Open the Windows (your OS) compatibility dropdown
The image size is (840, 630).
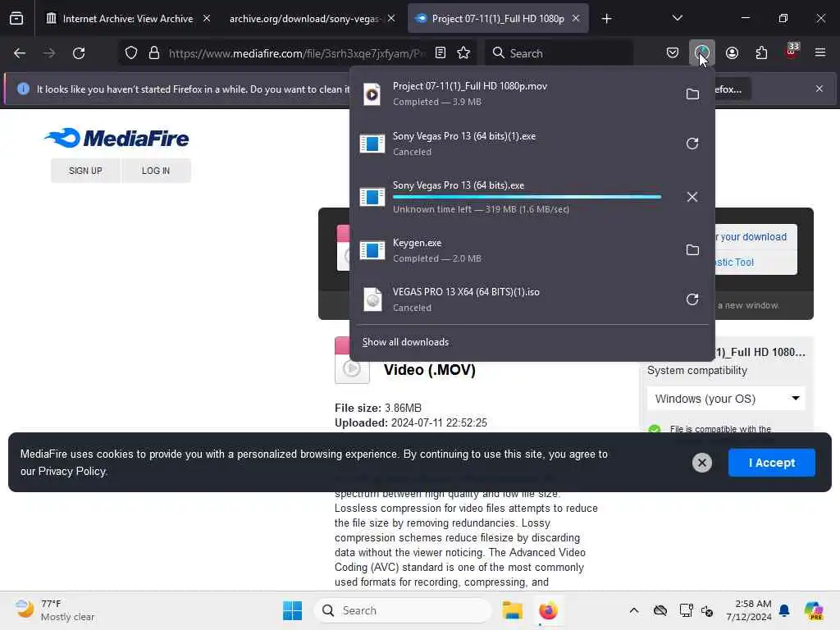(x=726, y=399)
